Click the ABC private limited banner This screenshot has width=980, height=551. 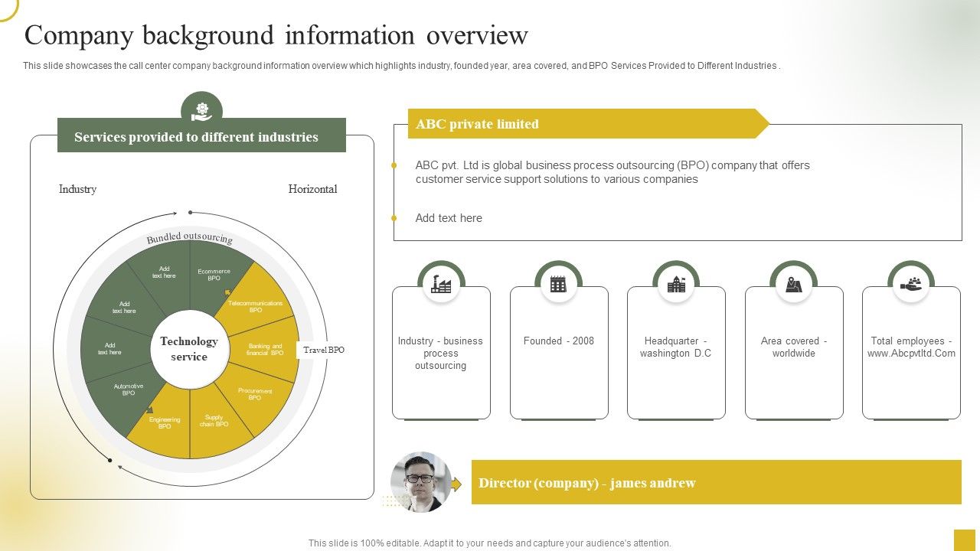588,124
